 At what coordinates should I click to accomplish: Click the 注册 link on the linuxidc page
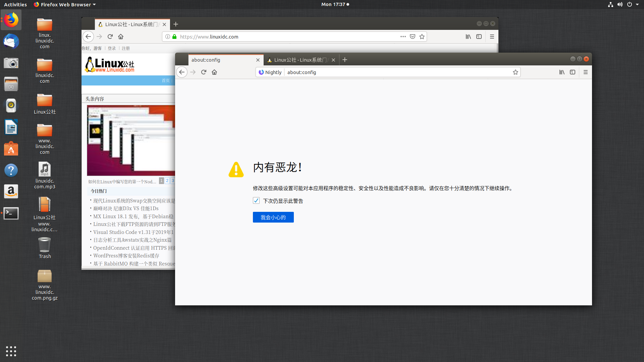(x=126, y=48)
